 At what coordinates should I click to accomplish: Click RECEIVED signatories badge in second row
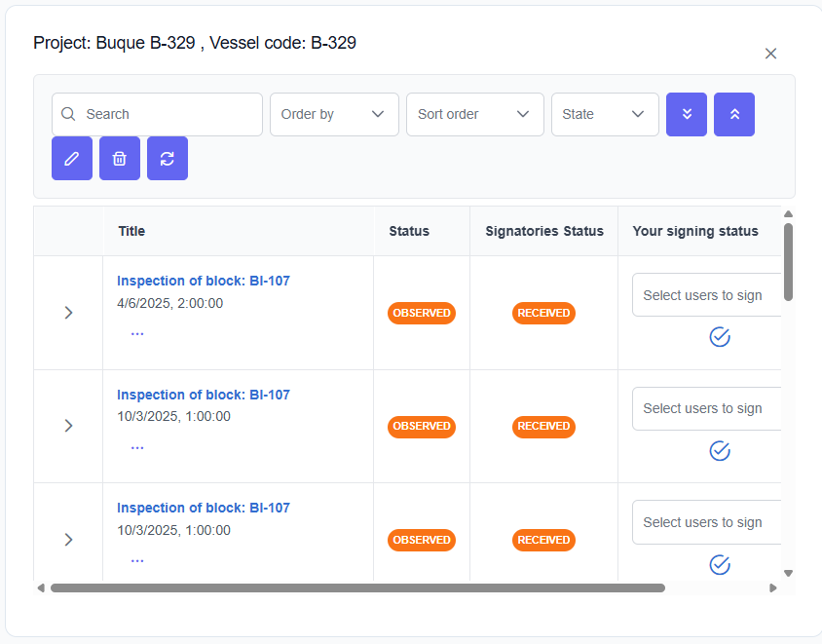pos(543,426)
